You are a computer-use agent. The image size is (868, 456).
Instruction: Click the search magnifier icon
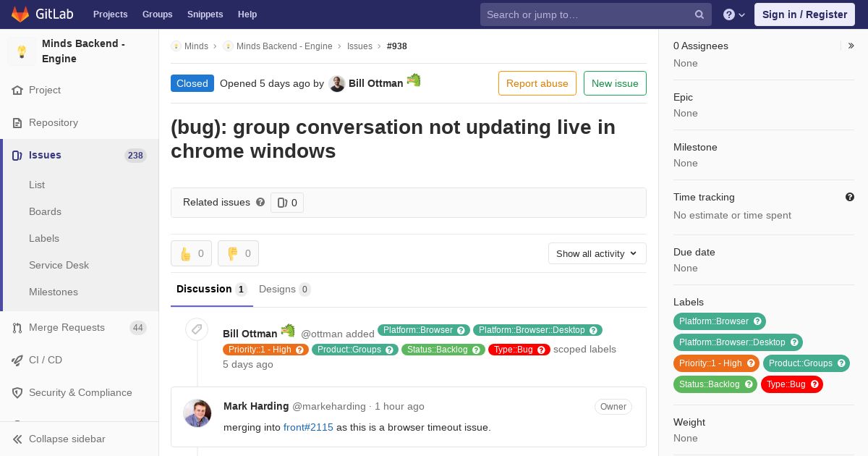click(699, 14)
